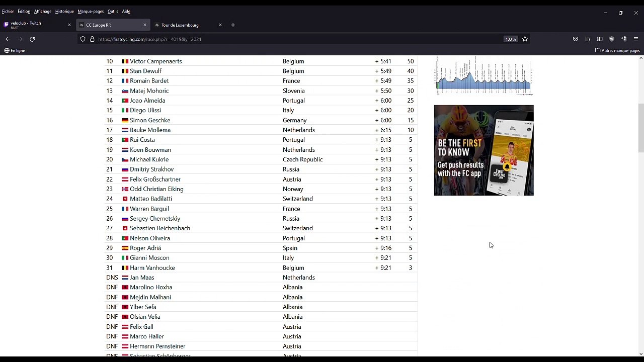Open the Firefox hamburger menu
Viewport: 644px width, 362px height.
[x=636, y=39]
